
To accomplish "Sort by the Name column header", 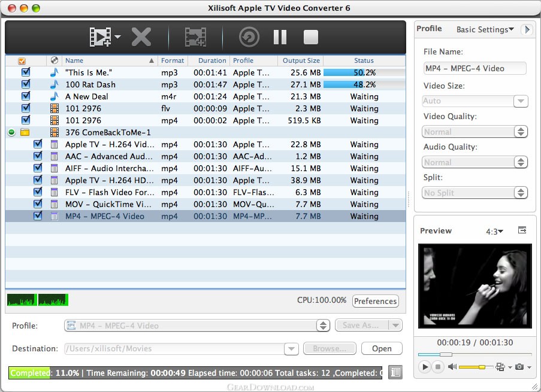I will 110,60.
